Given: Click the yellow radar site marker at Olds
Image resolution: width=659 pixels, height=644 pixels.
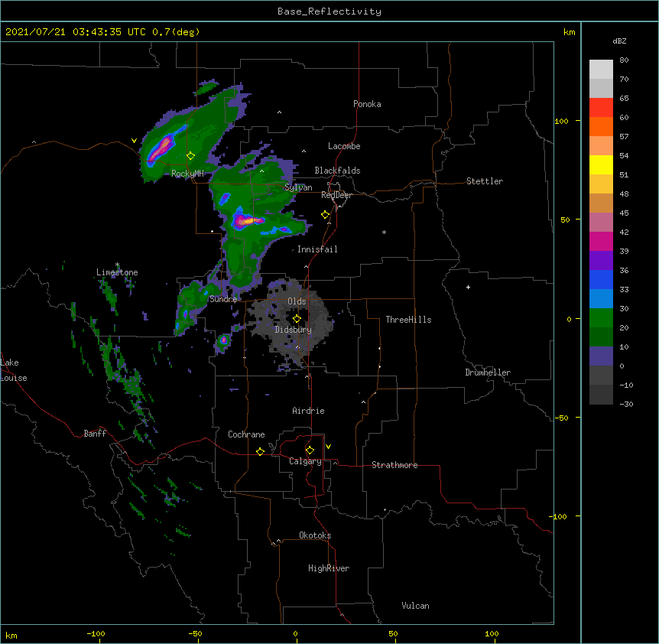Looking at the screenshot, I should click(x=297, y=318).
